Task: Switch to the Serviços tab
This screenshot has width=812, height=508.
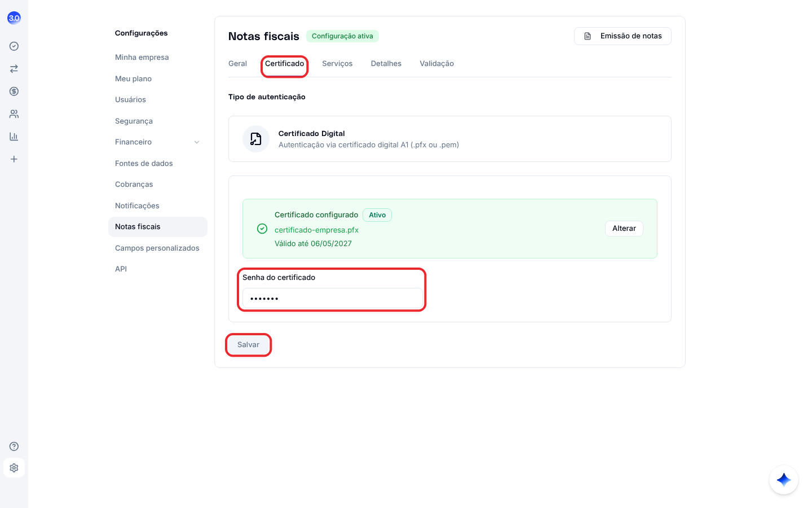Action: pyautogui.click(x=337, y=64)
